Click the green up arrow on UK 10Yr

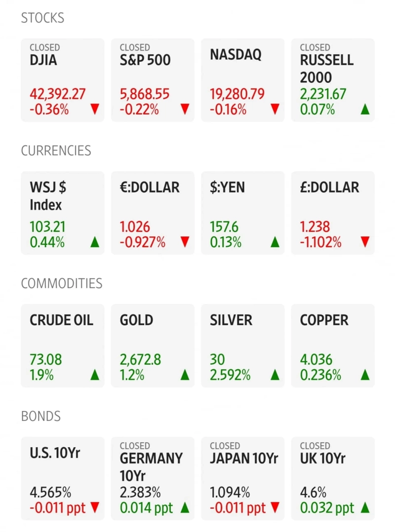click(365, 507)
